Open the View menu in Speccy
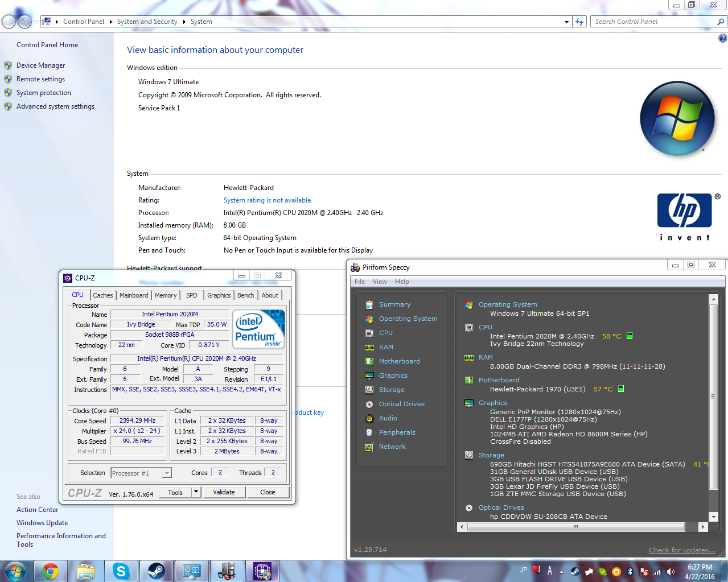 (x=380, y=282)
